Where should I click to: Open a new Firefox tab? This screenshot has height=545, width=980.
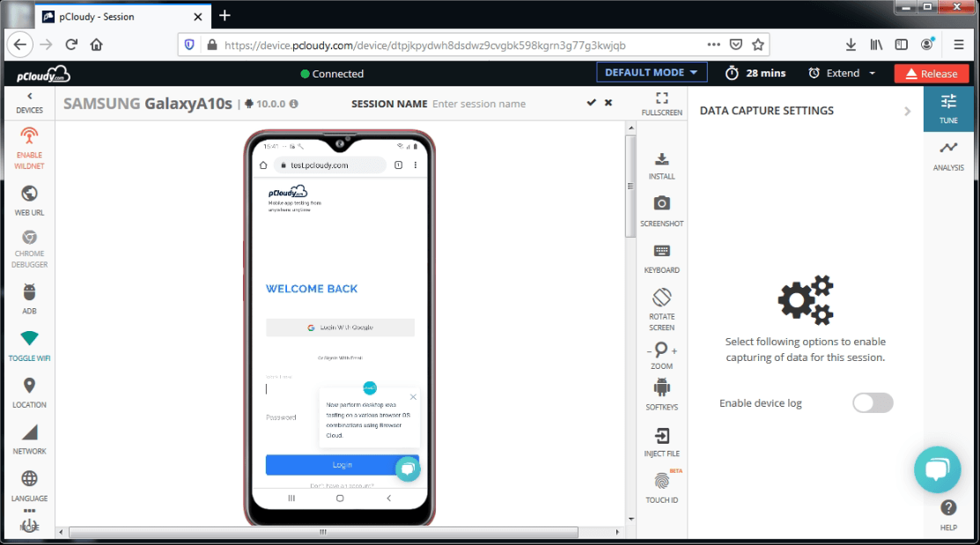pos(225,16)
